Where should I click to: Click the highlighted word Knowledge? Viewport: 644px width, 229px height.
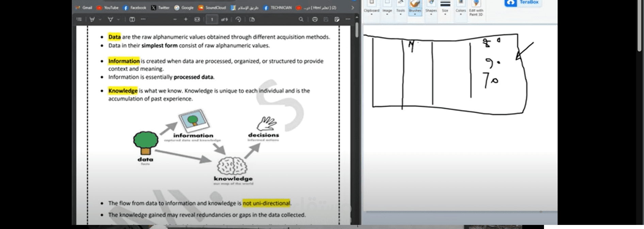[x=123, y=91]
